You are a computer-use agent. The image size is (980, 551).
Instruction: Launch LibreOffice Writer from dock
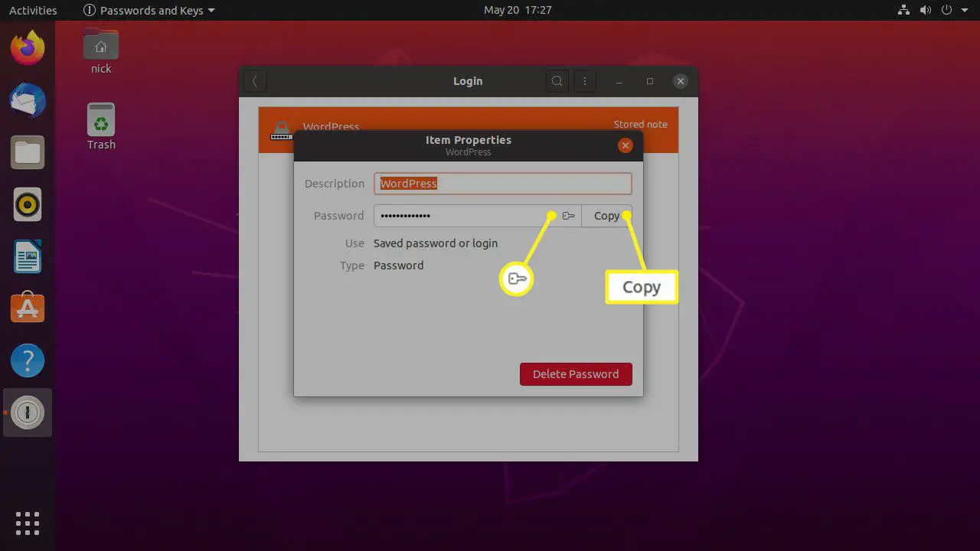pos(28,256)
